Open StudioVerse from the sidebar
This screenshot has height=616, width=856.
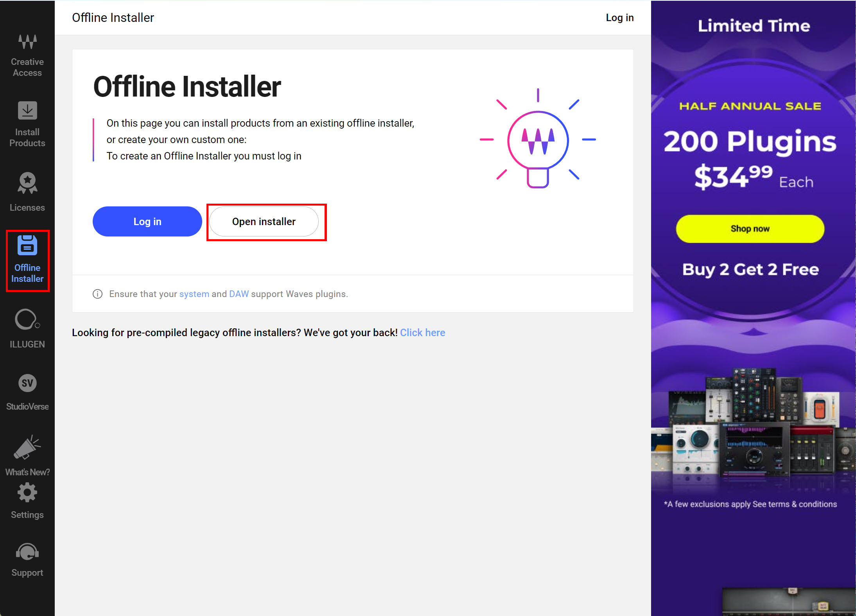27,392
